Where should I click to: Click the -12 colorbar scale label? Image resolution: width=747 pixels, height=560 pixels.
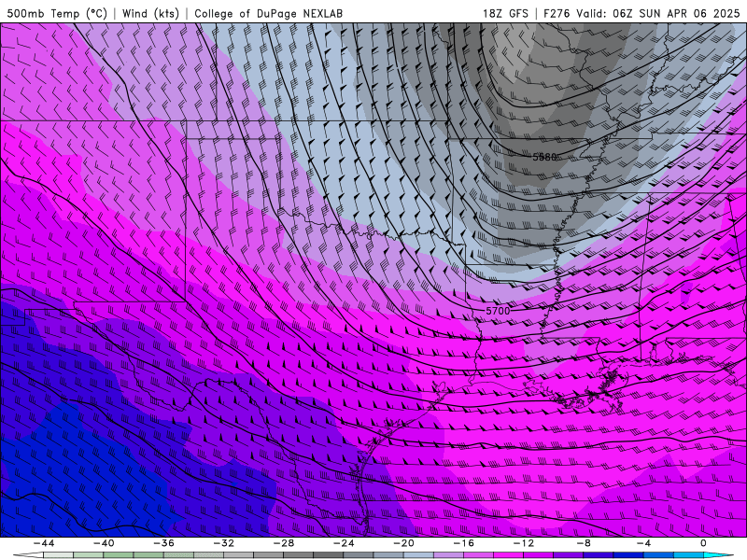(x=524, y=543)
